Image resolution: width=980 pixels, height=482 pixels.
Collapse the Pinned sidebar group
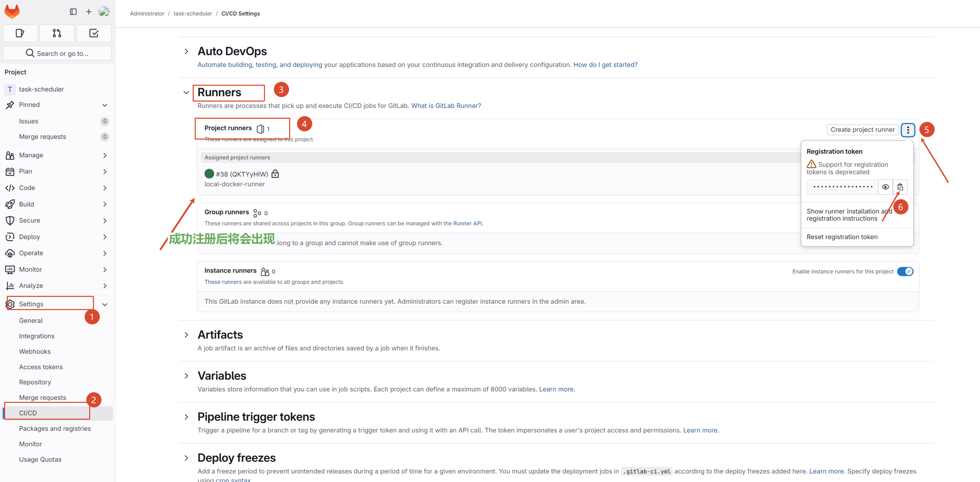(105, 105)
